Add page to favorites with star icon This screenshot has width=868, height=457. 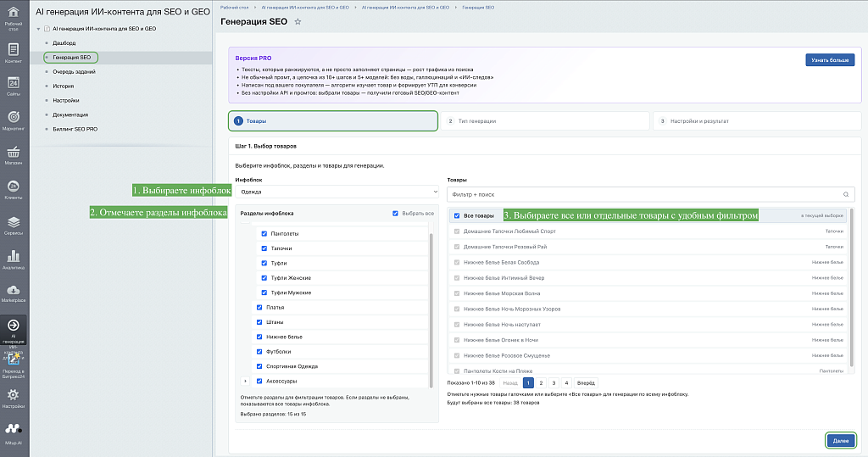pos(298,21)
